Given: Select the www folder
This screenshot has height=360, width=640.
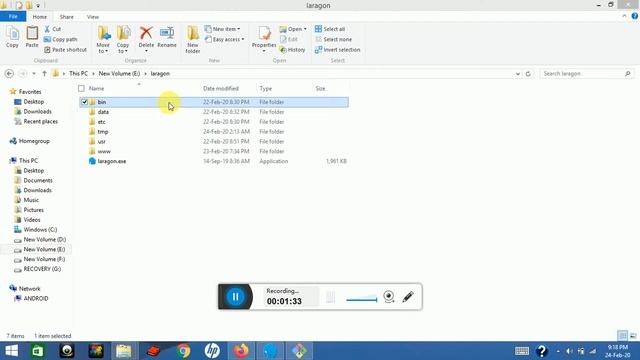Looking at the screenshot, I should click(214, 151).
